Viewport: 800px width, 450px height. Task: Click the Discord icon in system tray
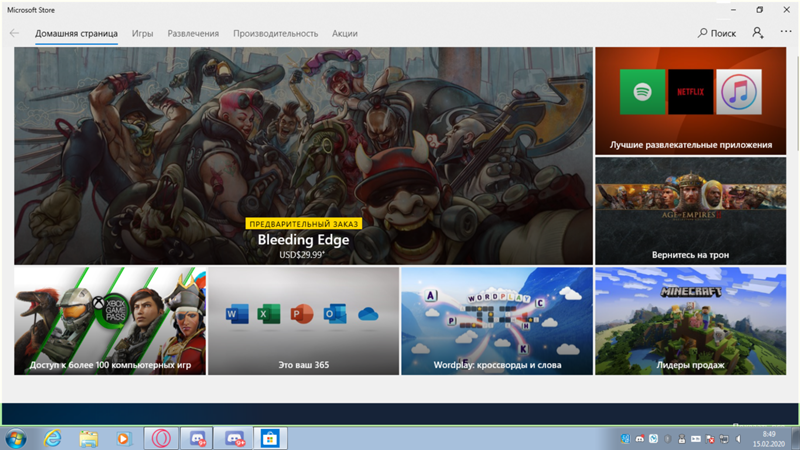click(x=639, y=439)
